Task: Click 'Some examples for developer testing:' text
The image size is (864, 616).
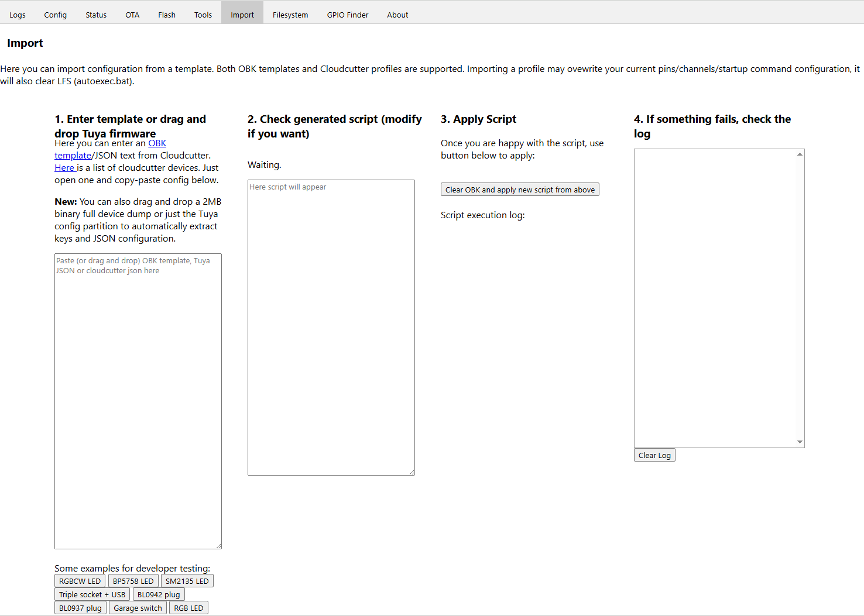Action: (x=132, y=568)
